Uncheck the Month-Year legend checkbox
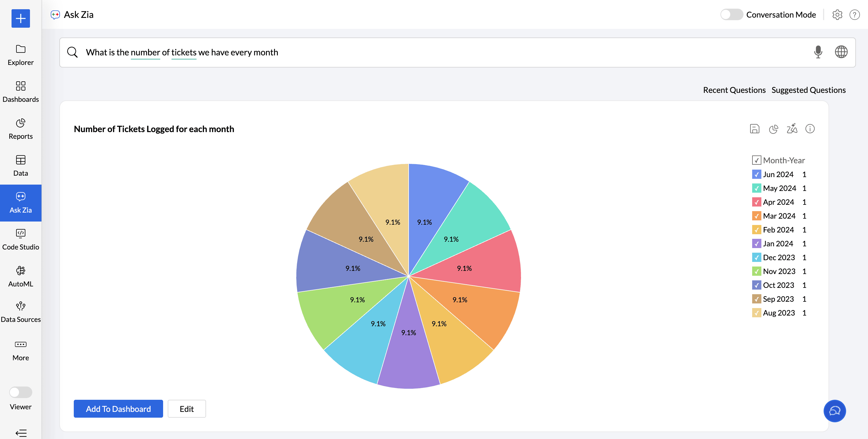The height and width of the screenshot is (439, 868). tap(756, 160)
